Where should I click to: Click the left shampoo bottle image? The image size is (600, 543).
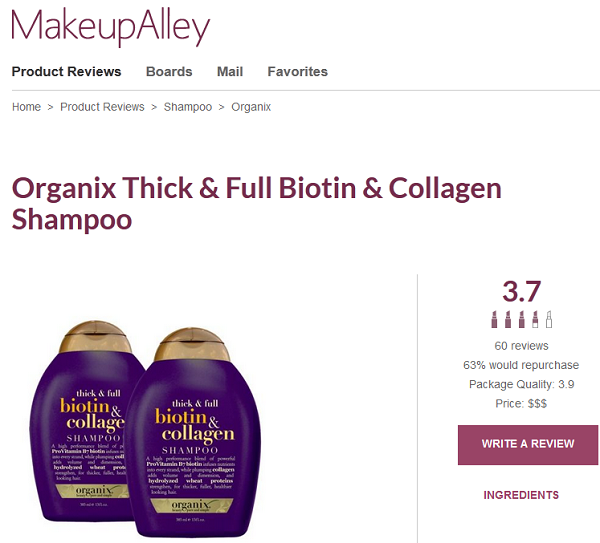(x=82, y=421)
